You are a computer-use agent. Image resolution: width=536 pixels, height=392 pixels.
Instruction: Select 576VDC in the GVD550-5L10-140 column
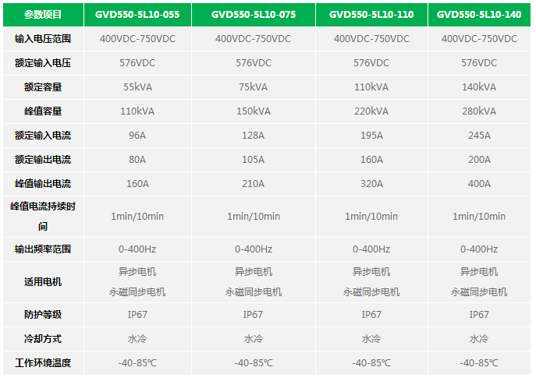pos(479,63)
